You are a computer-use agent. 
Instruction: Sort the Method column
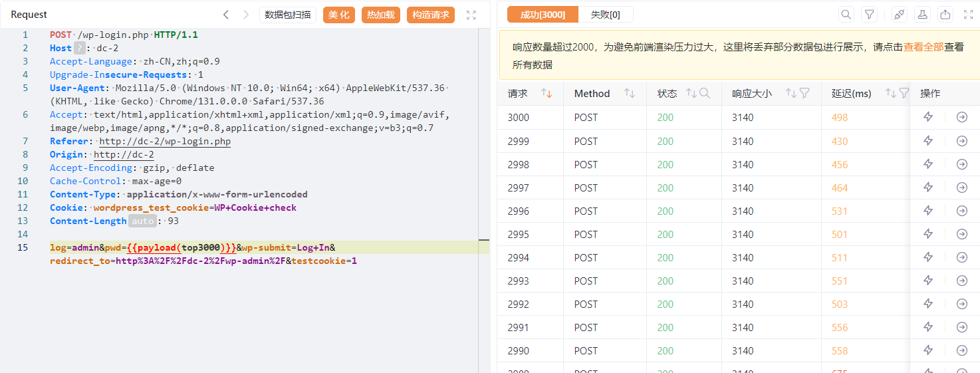(629, 94)
